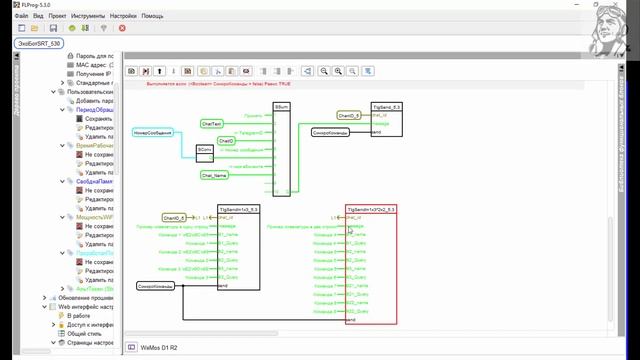640x360 pixels.
Task: Open the Проект menu
Action: [57, 16]
